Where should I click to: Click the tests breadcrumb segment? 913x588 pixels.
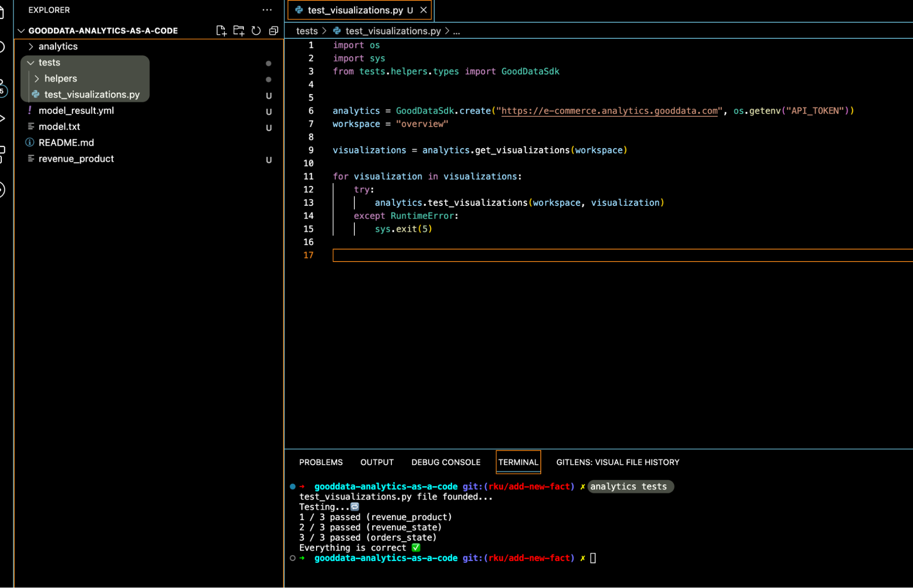[x=306, y=31]
